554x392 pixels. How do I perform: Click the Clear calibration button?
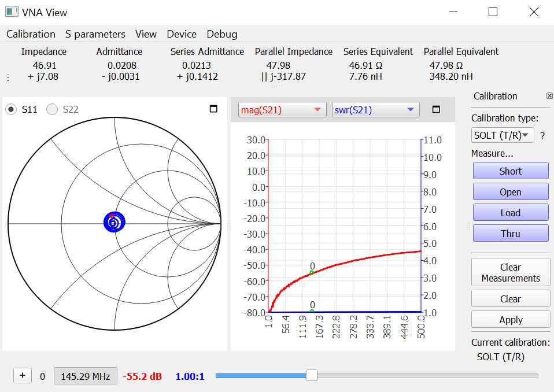(511, 299)
